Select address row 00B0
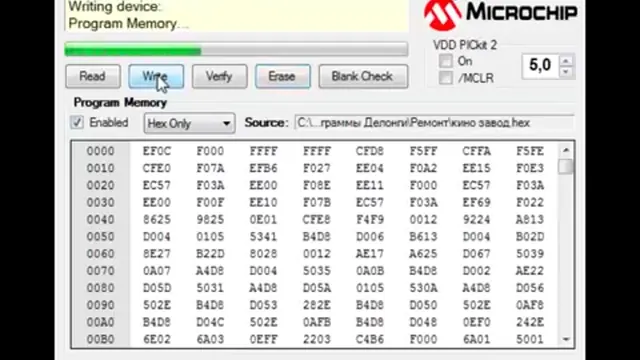This screenshot has height=360, width=640. [x=100, y=340]
